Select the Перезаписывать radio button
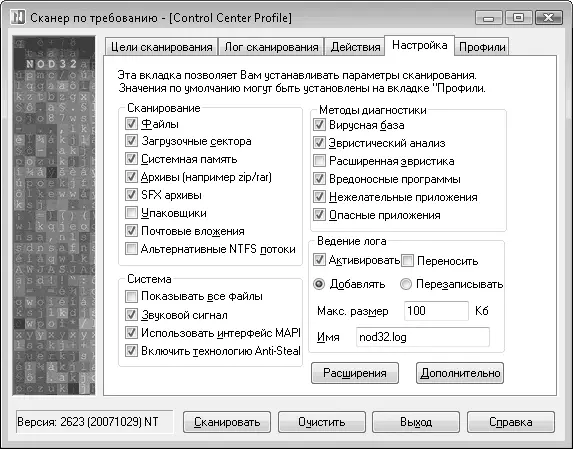Viewport: 573px width, 449px height. [406, 284]
